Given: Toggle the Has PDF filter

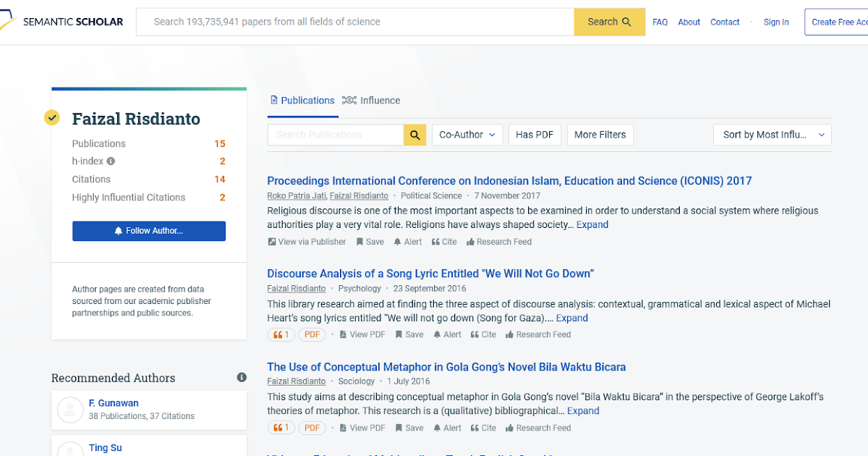Looking at the screenshot, I should click(x=535, y=134).
